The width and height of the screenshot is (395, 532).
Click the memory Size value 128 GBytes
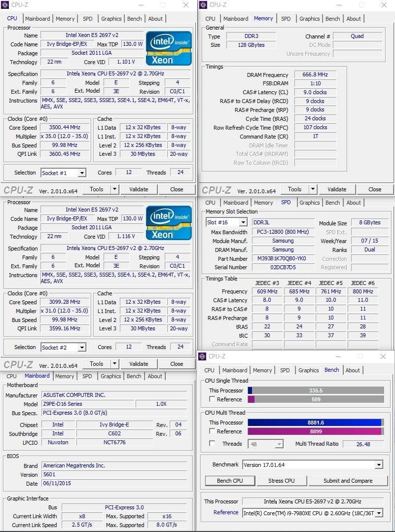pos(251,45)
